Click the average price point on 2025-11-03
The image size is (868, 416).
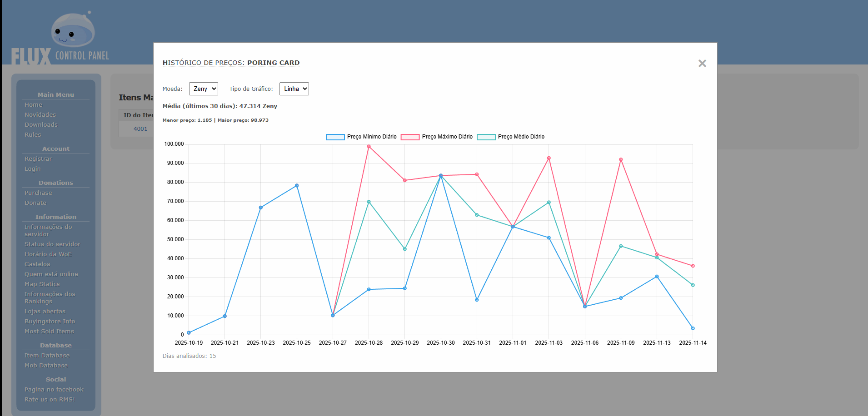(549, 203)
